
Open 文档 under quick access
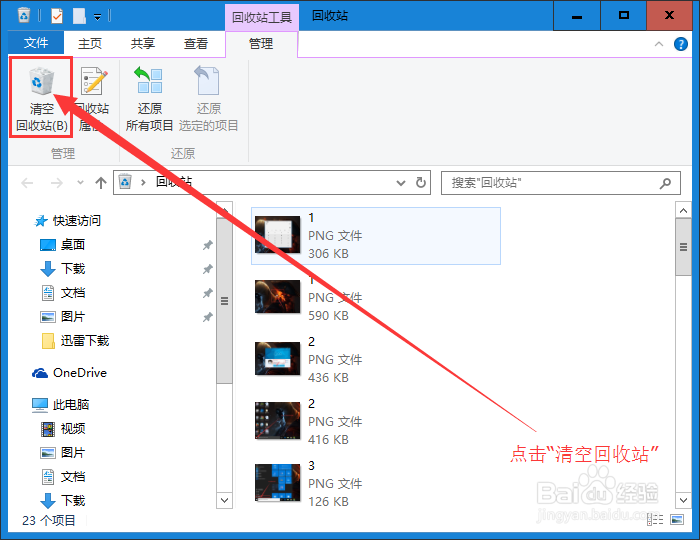(62, 293)
